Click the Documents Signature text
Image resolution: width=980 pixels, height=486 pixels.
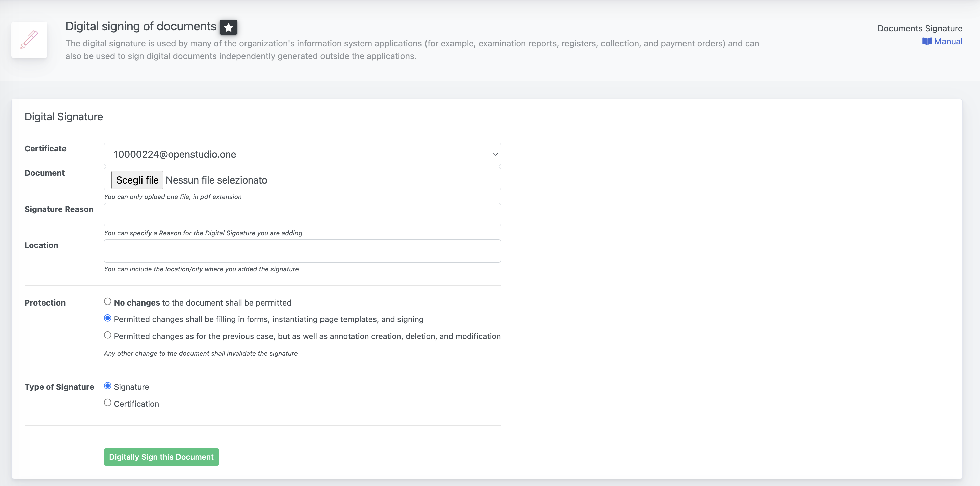[920, 28]
